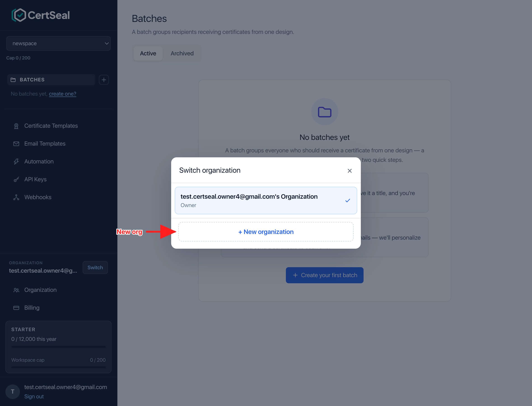This screenshot has height=406, width=532.
Task: Open Billing page
Action: click(32, 308)
